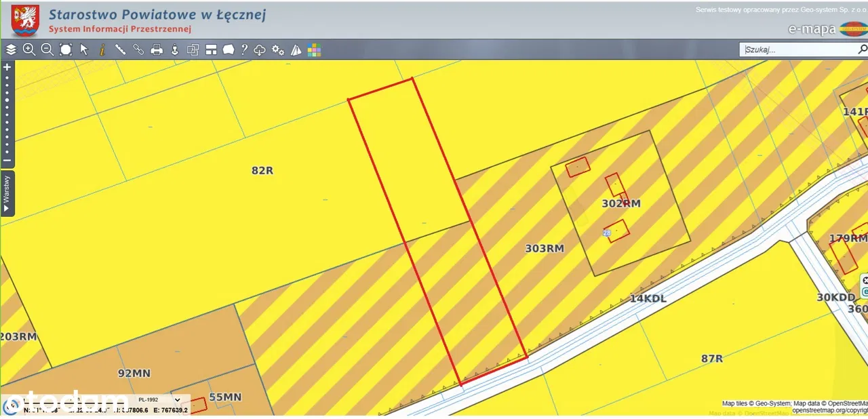Select the ruler measurement tool
This screenshot has width=868, height=419.
coord(120,49)
